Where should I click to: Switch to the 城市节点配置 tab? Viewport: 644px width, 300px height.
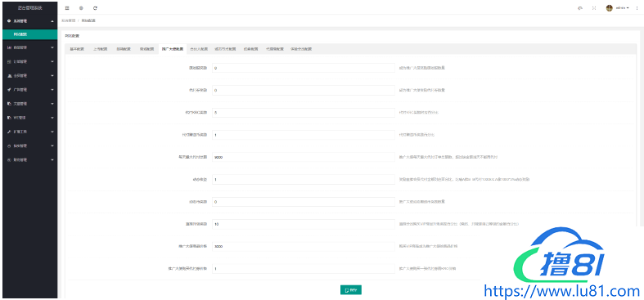pyautogui.click(x=225, y=49)
